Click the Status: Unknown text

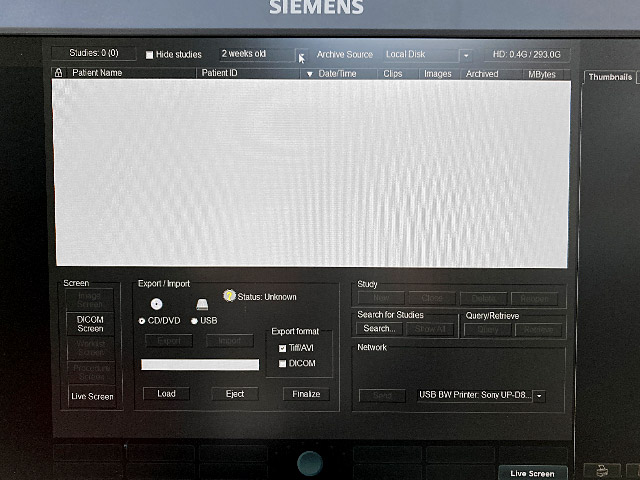click(267, 297)
